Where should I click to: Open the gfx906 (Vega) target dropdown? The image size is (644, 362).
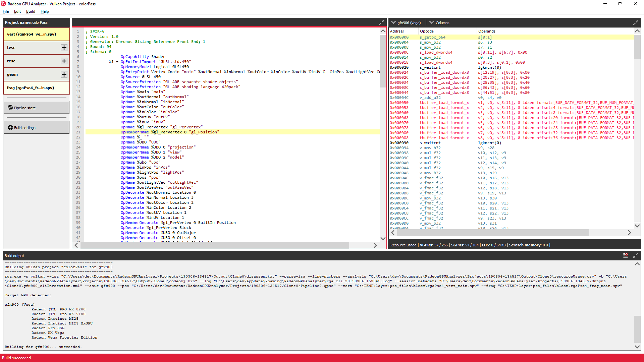(x=406, y=23)
